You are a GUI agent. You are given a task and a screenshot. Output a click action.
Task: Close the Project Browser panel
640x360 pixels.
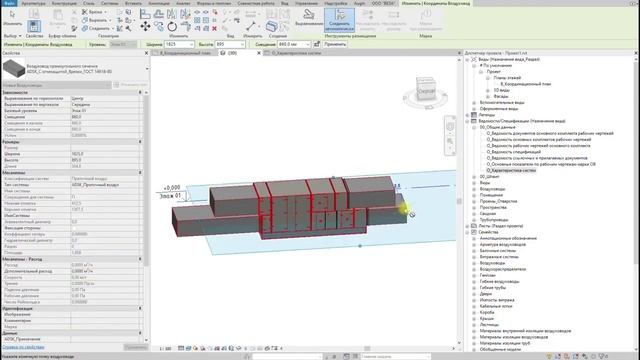pyautogui.click(x=636, y=53)
